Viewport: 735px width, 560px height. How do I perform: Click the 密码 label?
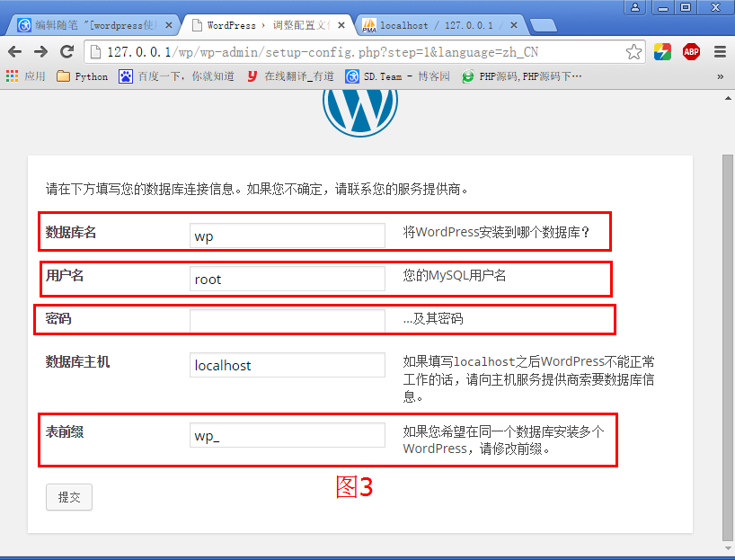(x=58, y=318)
